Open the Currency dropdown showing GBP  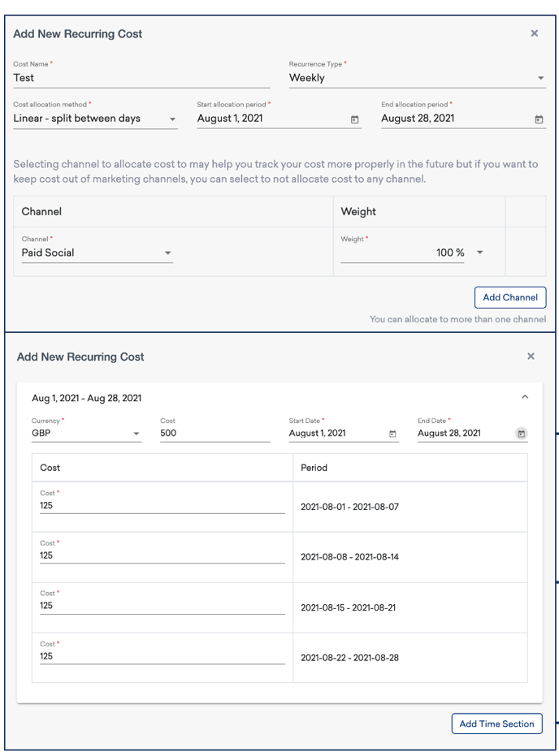(136, 434)
